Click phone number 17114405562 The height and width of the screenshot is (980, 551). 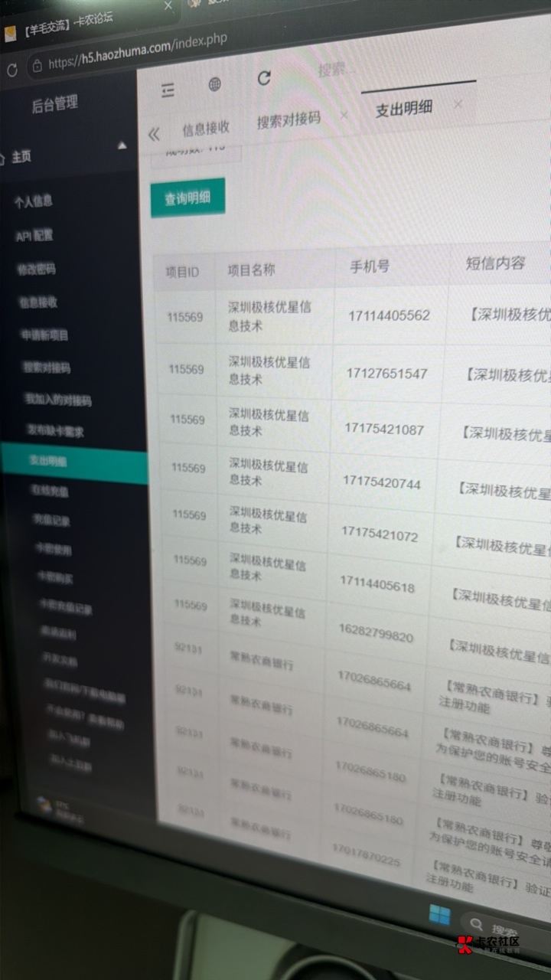[x=389, y=315]
